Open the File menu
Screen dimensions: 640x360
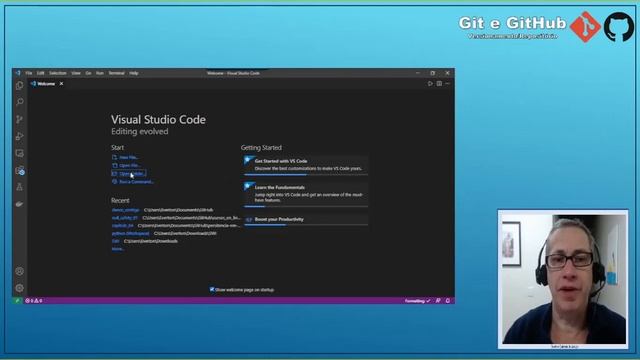tap(29, 73)
